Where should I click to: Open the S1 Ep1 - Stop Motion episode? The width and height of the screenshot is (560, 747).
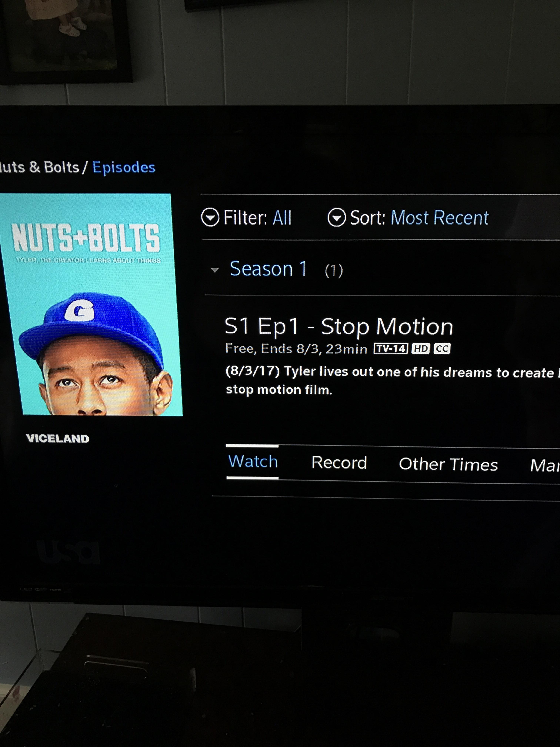pyautogui.click(x=339, y=327)
